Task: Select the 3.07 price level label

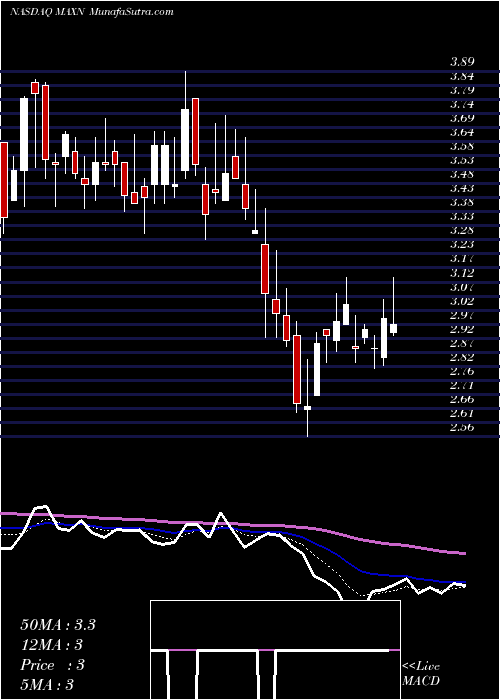Action: click(462, 287)
